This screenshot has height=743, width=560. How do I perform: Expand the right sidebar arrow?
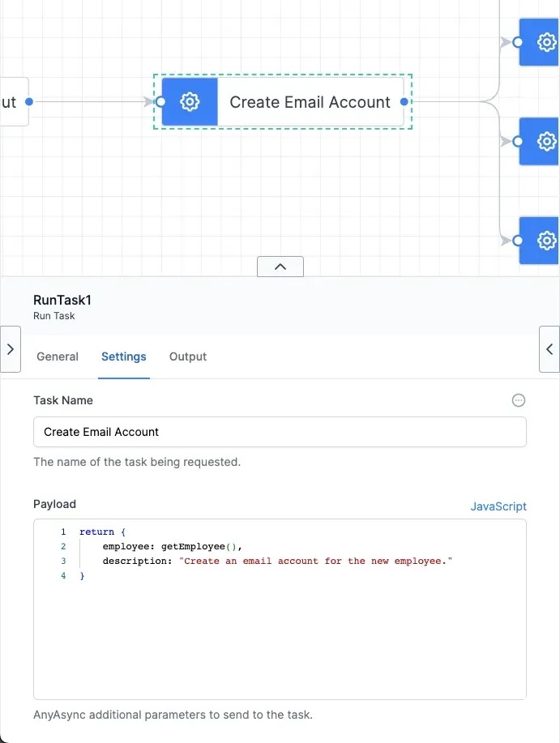tap(549, 349)
